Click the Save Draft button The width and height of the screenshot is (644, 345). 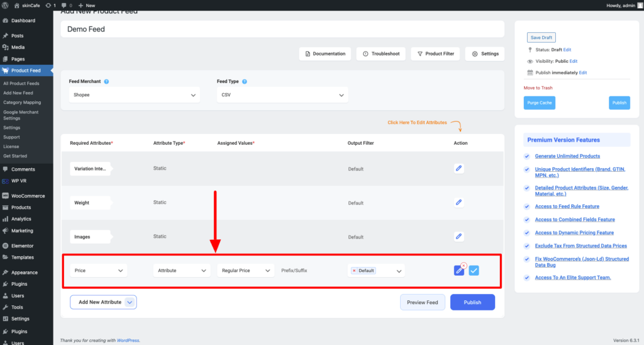pos(541,37)
